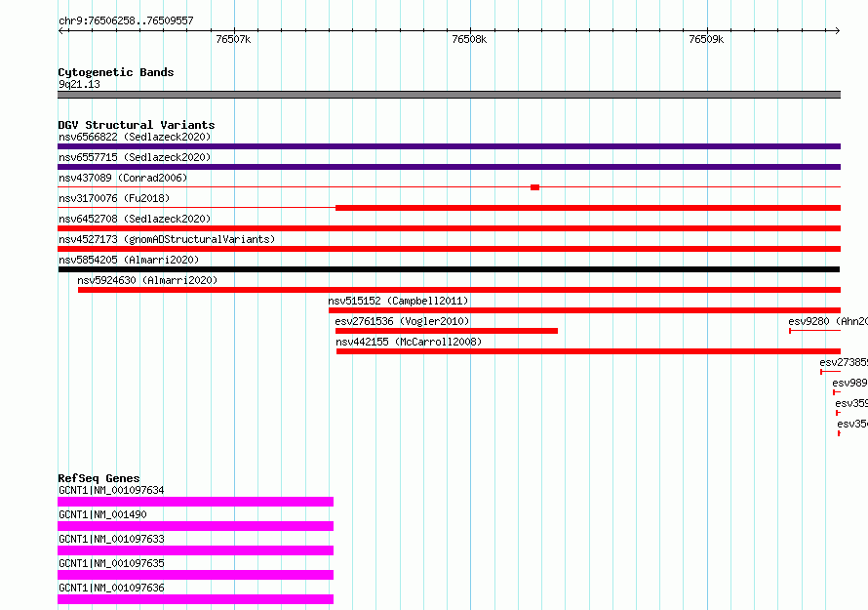Click the magenta bar for GCNT1|NM_001097635
868x610 pixels.
(x=195, y=575)
